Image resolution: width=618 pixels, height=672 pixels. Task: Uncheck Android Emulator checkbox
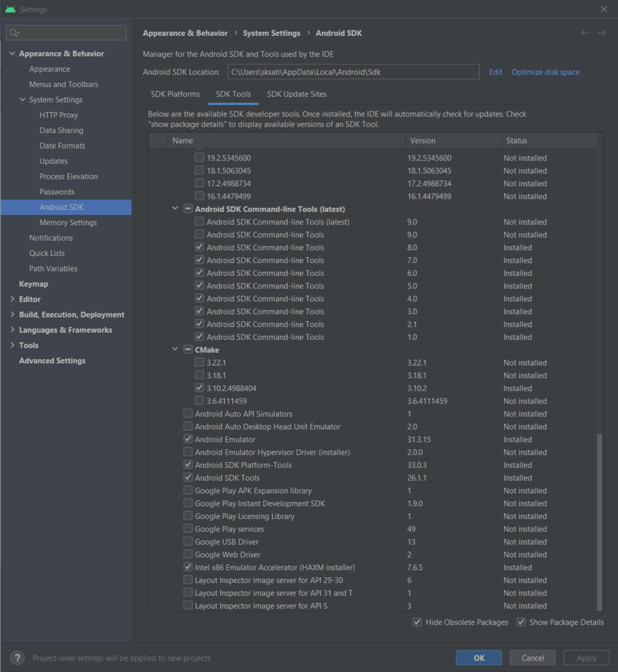187,439
